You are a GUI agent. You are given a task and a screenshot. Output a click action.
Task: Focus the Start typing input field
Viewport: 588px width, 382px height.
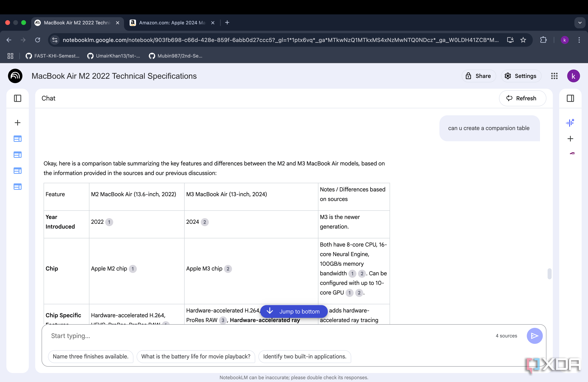pyautogui.click(x=269, y=336)
